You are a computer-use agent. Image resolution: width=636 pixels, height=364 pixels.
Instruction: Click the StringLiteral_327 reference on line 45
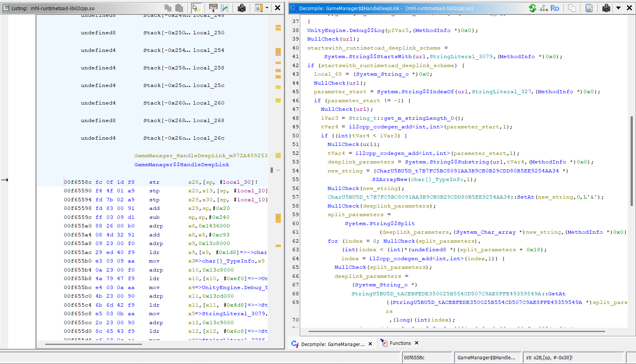click(501, 92)
